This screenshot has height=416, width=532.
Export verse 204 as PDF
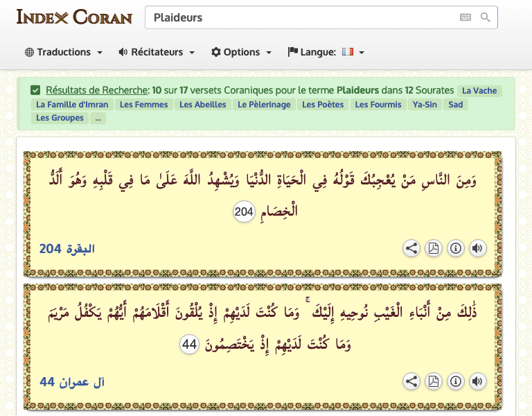click(x=434, y=248)
